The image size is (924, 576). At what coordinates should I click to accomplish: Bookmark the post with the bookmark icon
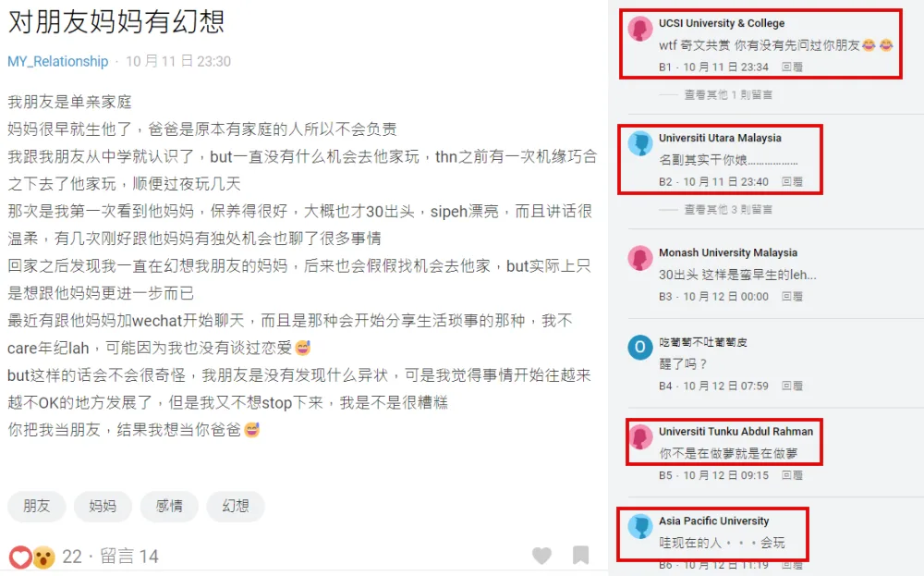[x=580, y=556]
